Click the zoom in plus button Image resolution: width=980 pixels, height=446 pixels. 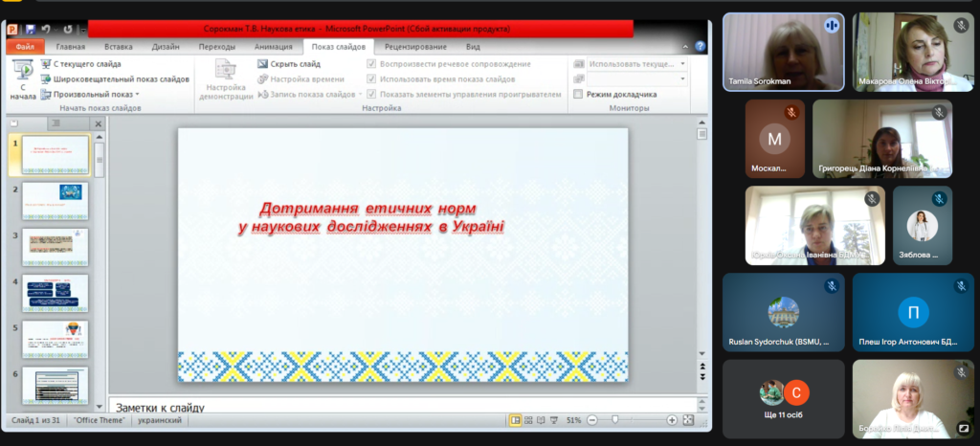[673, 420]
